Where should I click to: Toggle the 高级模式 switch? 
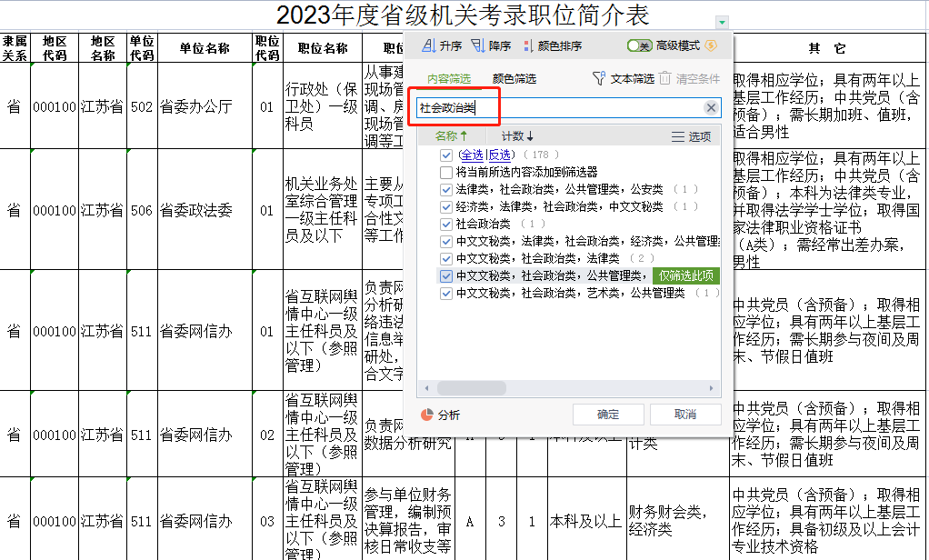640,45
